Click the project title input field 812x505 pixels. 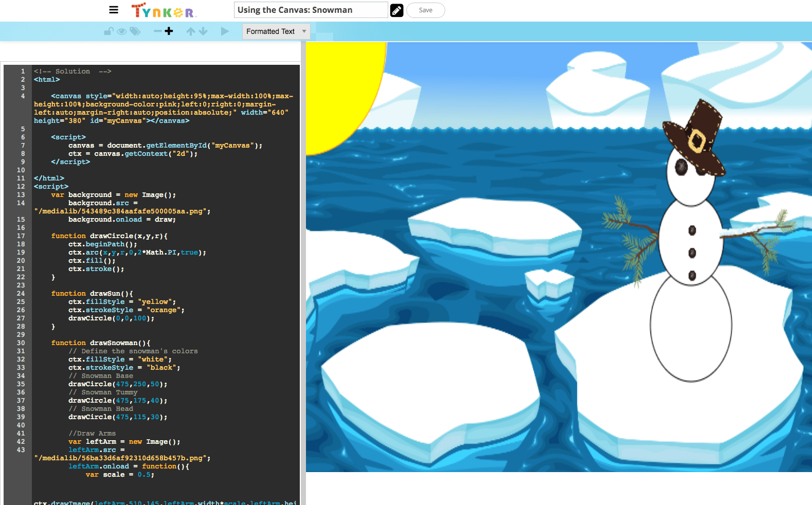coord(311,10)
